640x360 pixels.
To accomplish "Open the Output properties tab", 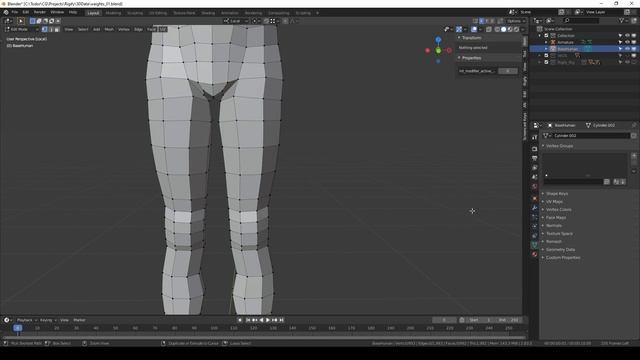I will point(535,158).
